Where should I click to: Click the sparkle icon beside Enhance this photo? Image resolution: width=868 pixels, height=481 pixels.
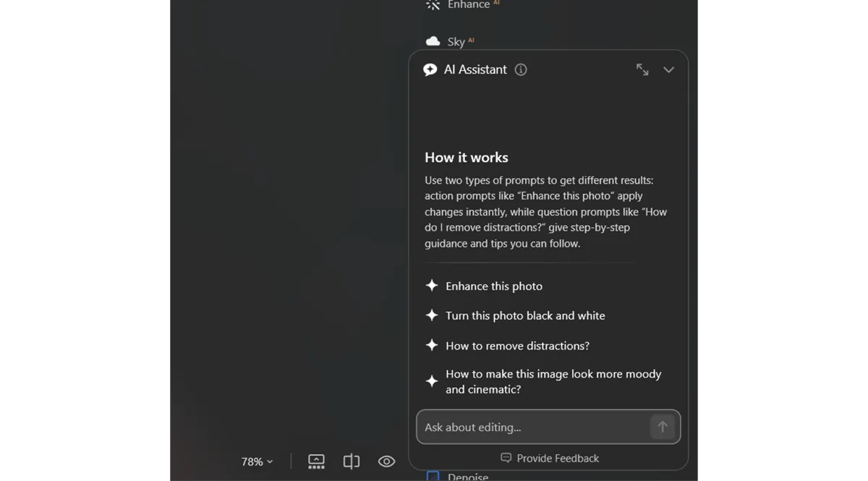(432, 286)
